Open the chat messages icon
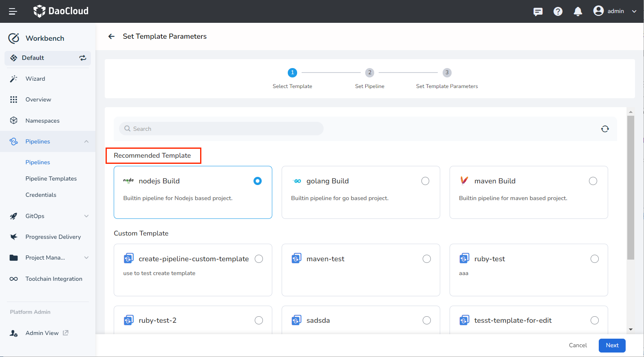The image size is (644, 357). click(x=538, y=11)
